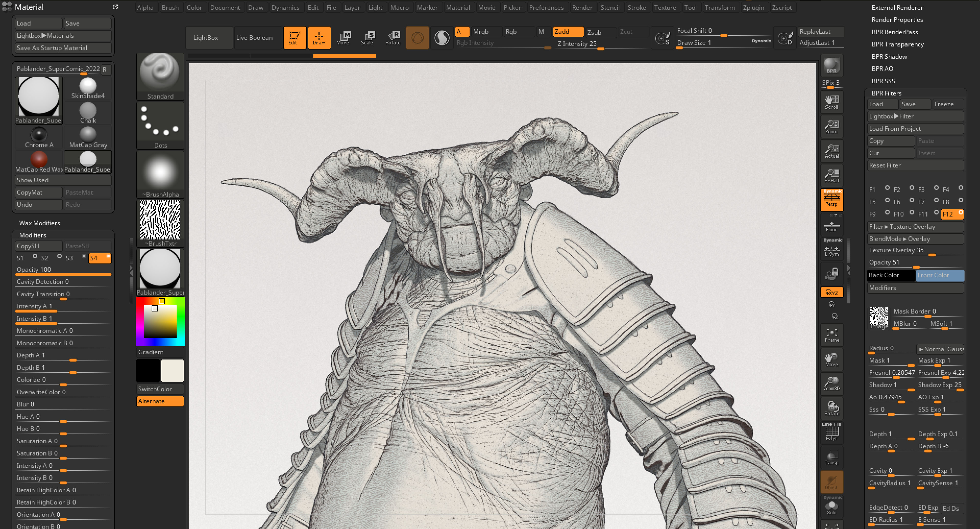Screen dimensions: 980x529
Task: Expand the BPR AO section
Action: pyautogui.click(x=883, y=68)
